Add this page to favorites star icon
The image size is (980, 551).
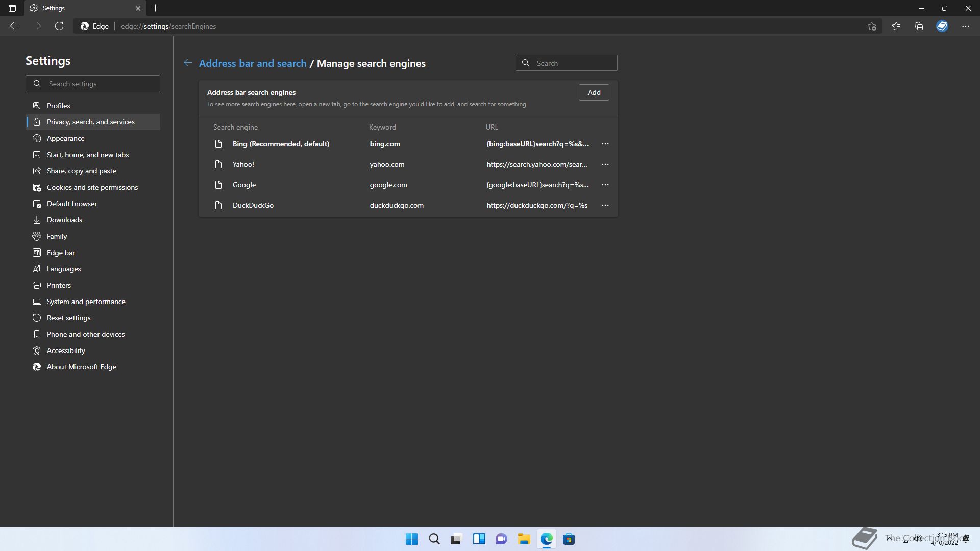pyautogui.click(x=872, y=26)
